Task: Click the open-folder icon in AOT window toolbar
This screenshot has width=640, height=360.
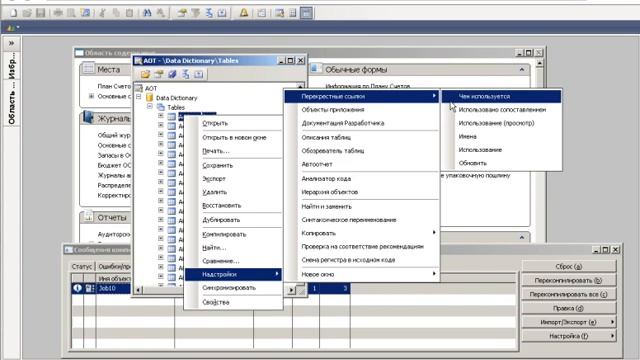Action: pyautogui.click(x=145, y=74)
